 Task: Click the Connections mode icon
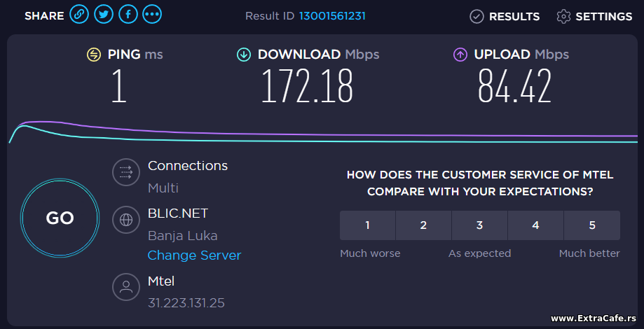pyautogui.click(x=126, y=172)
